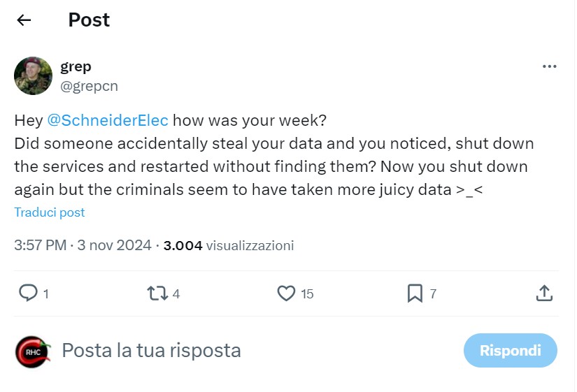577x392 pixels.
Task: Like the post with the heart icon
Action: (286, 293)
